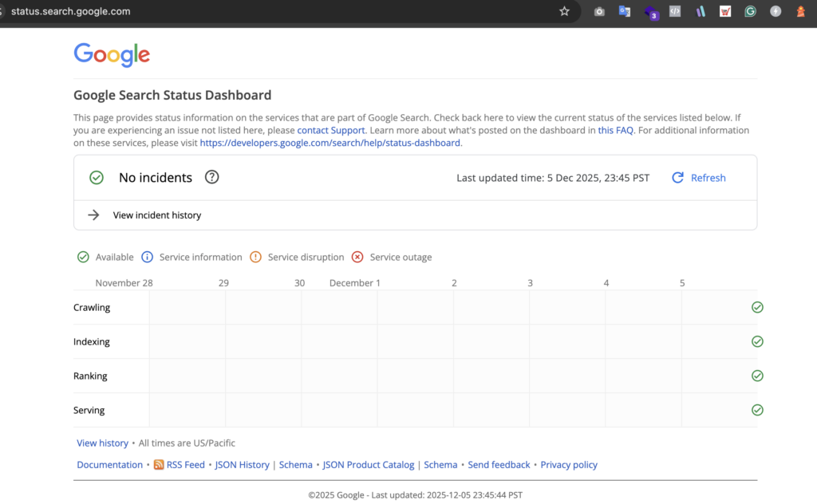
Task: Refresh the status dashboard
Action: pos(699,178)
